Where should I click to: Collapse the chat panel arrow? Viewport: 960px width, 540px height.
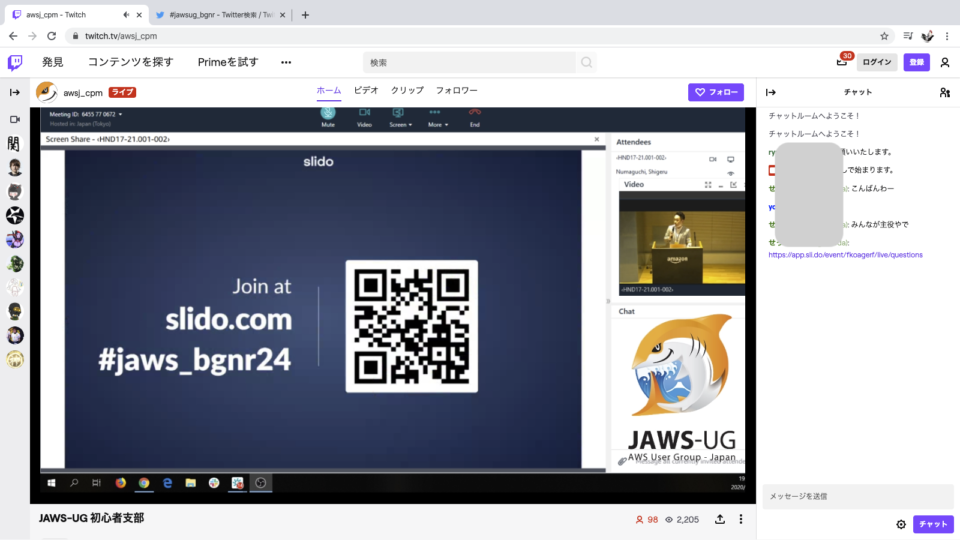771,92
